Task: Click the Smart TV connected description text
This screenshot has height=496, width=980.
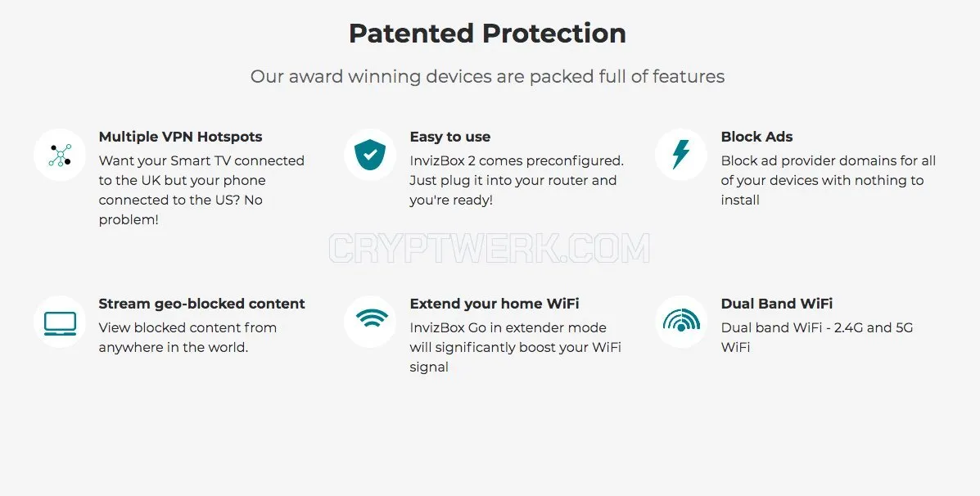Action: coord(201,190)
